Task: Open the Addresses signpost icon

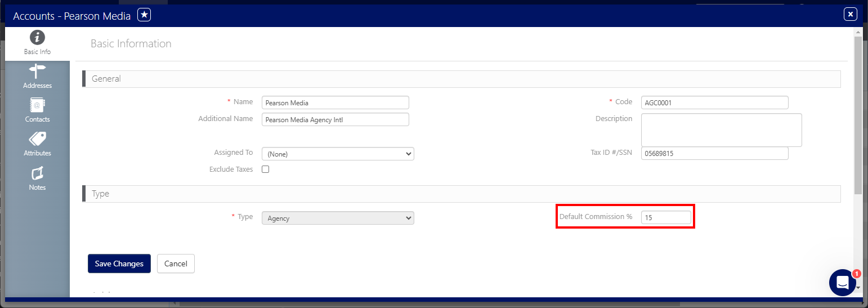Action: coord(37,72)
